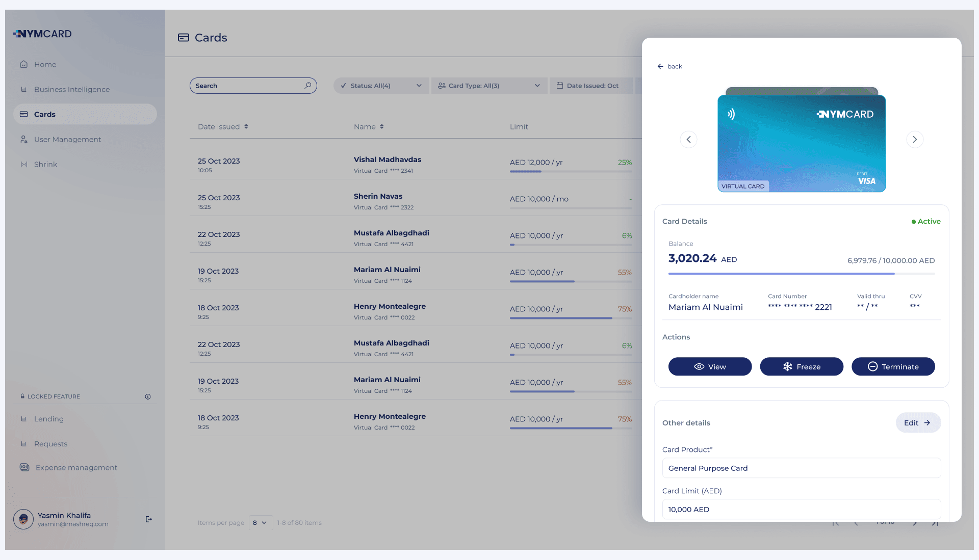Click the User Management icon
979x560 pixels.
(23, 139)
